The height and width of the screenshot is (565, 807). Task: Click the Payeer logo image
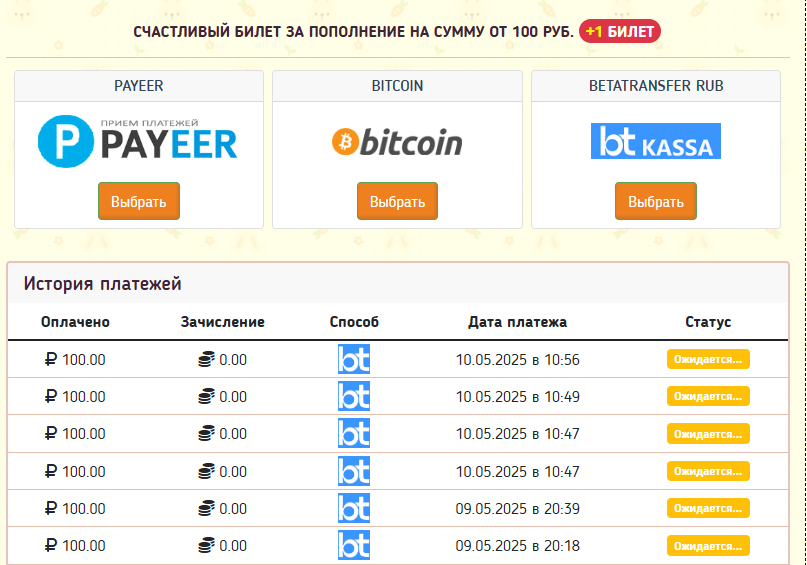click(138, 141)
